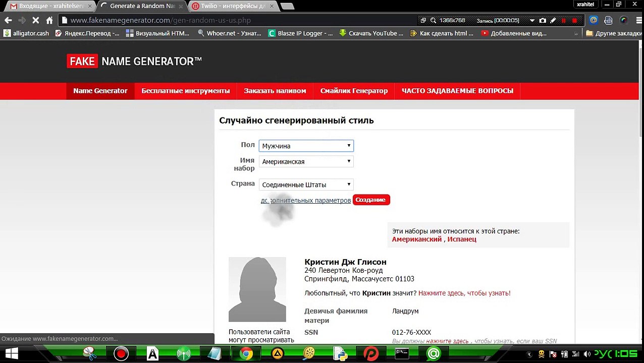Open the AIMP orange triangle taskbar icon
This screenshot has width=644, height=363.
point(278,354)
